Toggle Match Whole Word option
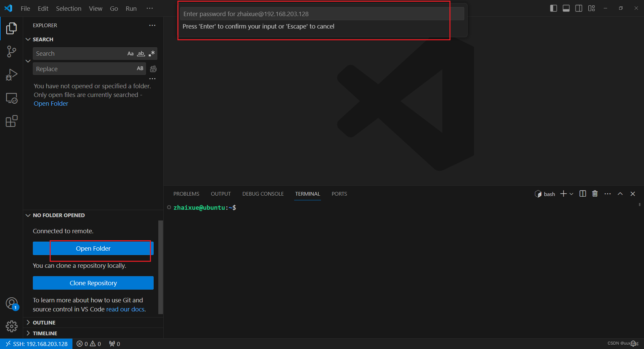This screenshot has height=349, width=644. pos(141,53)
